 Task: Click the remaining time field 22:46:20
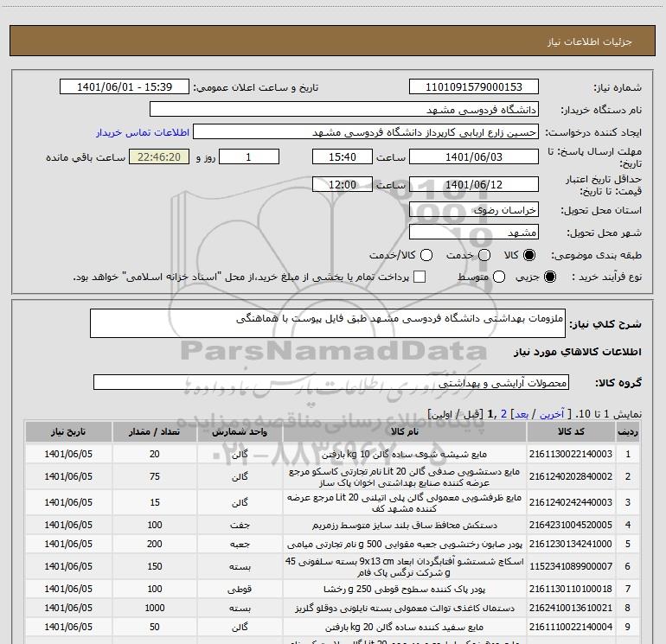(x=159, y=157)
